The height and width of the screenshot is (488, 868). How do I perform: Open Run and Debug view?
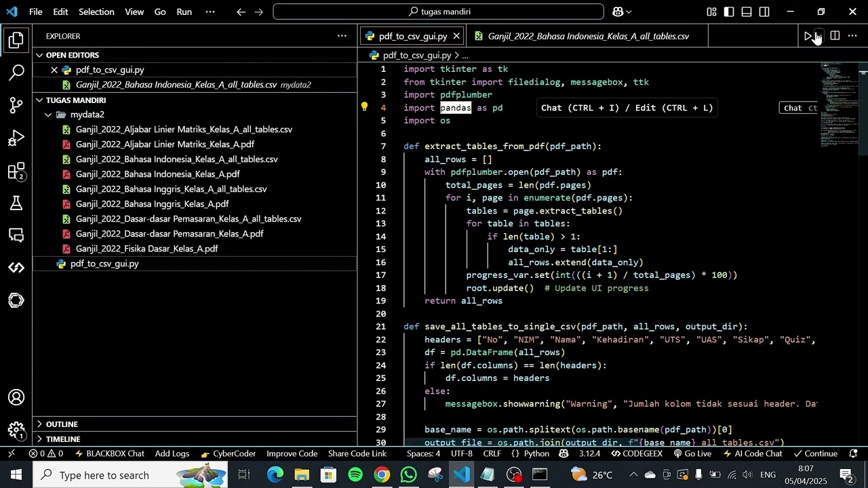[x=16, y=138]
